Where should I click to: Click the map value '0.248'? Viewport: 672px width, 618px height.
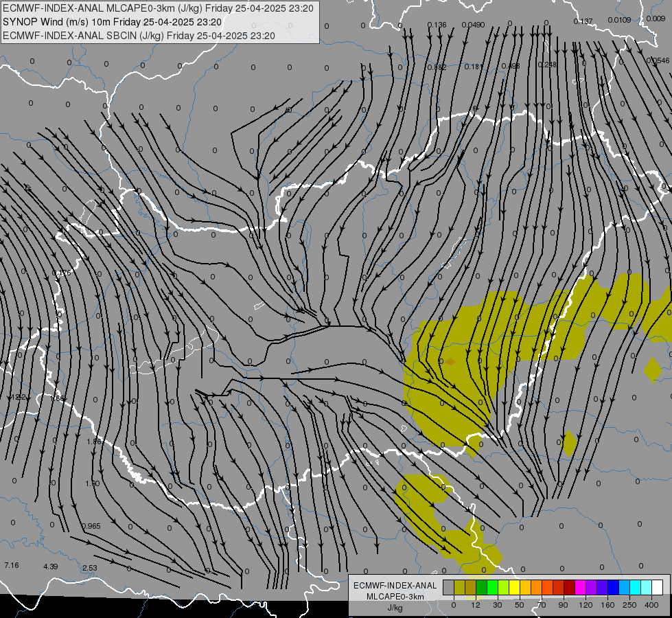[547, 65]
